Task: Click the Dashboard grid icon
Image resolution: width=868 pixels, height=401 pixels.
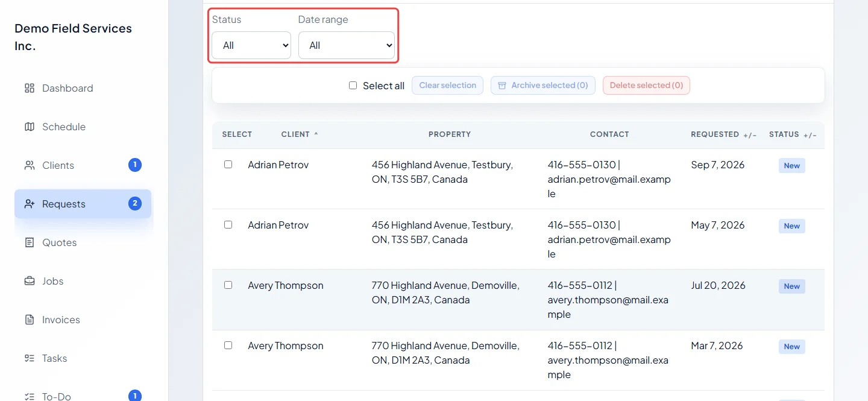Action: 29,88
